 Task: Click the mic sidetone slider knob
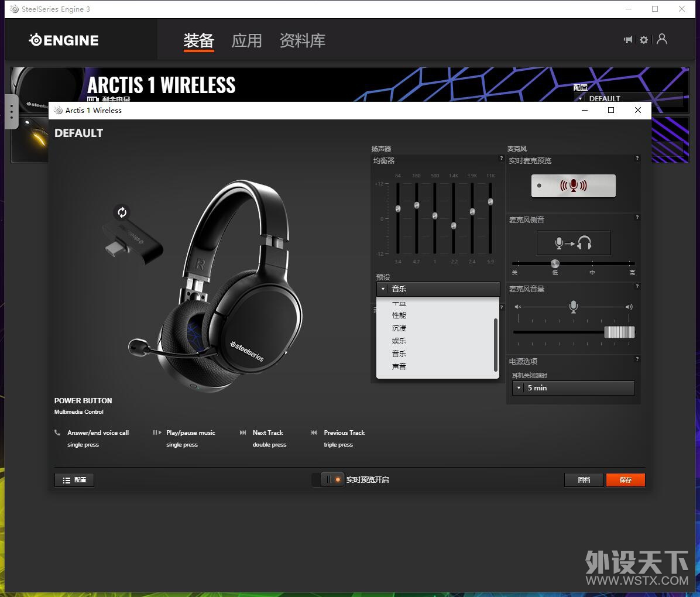click(555, 263)
